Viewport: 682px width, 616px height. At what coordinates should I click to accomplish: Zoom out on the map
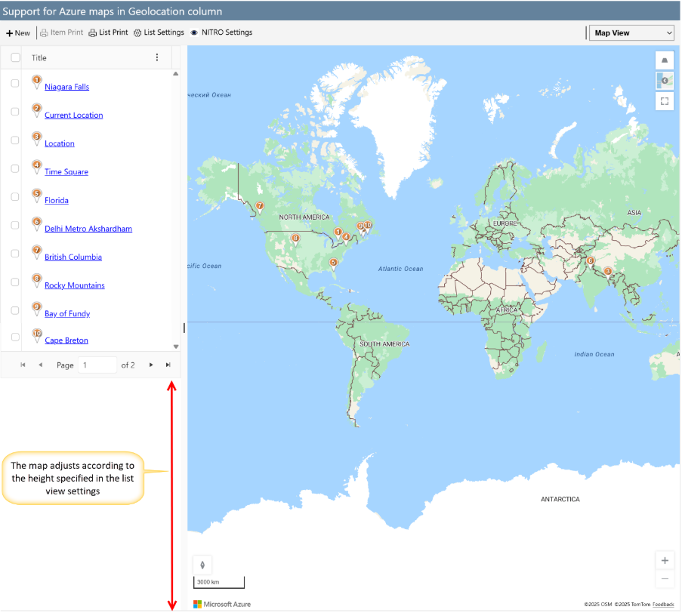click(x=664, y=579)
